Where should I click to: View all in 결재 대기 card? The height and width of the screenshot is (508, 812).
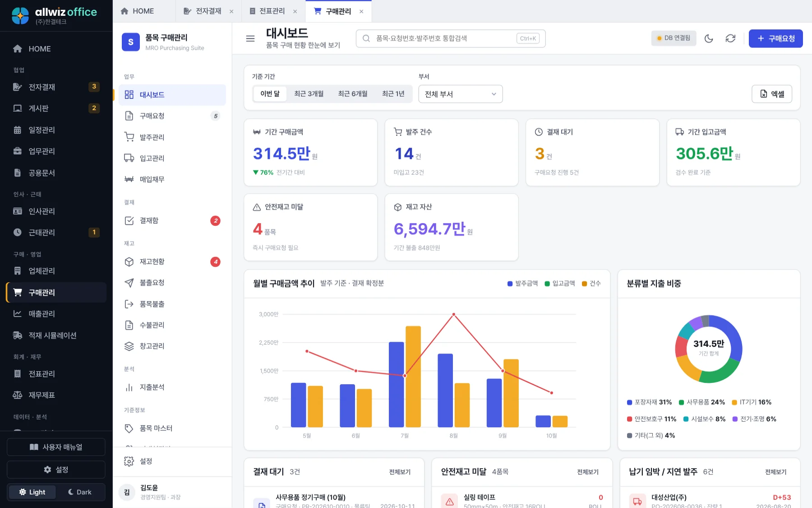[x=400, y=472]
